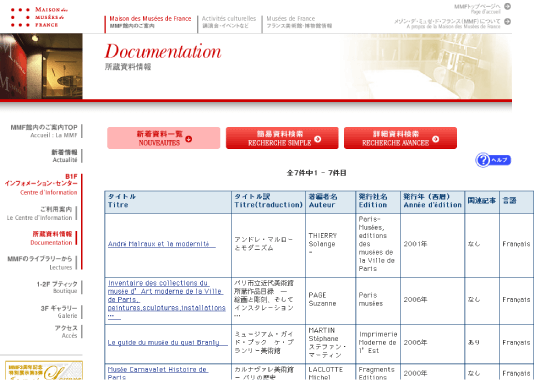Click the arrow icon on Recherche Avancée button
This screenshot has height=380, width=540.
click(x=436, y=139)
